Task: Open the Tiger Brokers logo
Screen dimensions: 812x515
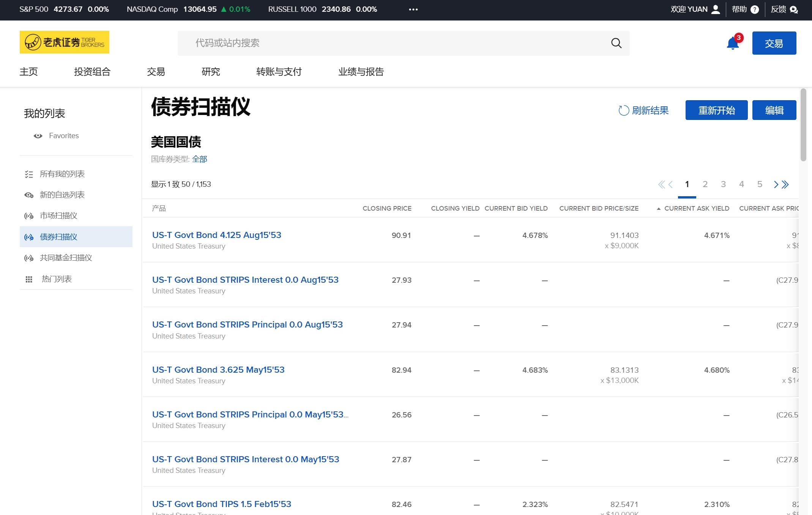Action: point(64,42)
